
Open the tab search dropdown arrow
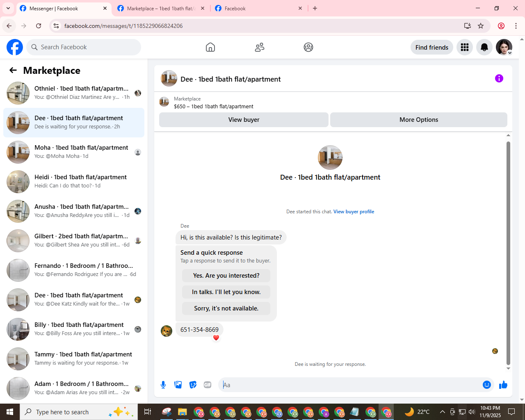point(8,8)
